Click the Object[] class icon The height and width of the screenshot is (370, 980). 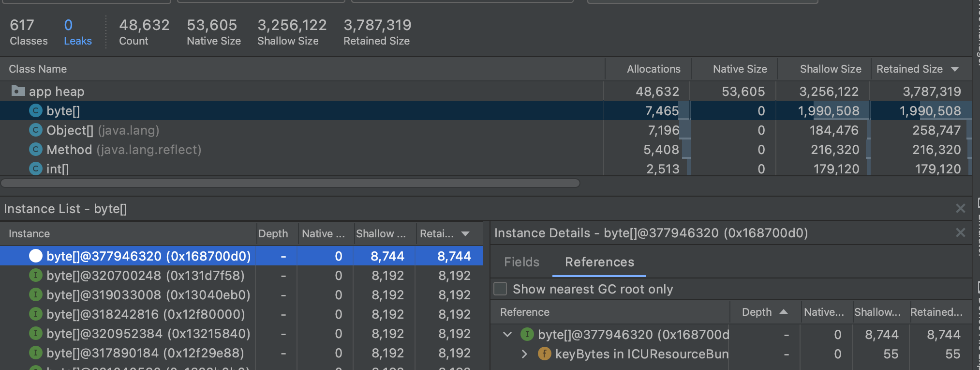coord(35,130)
